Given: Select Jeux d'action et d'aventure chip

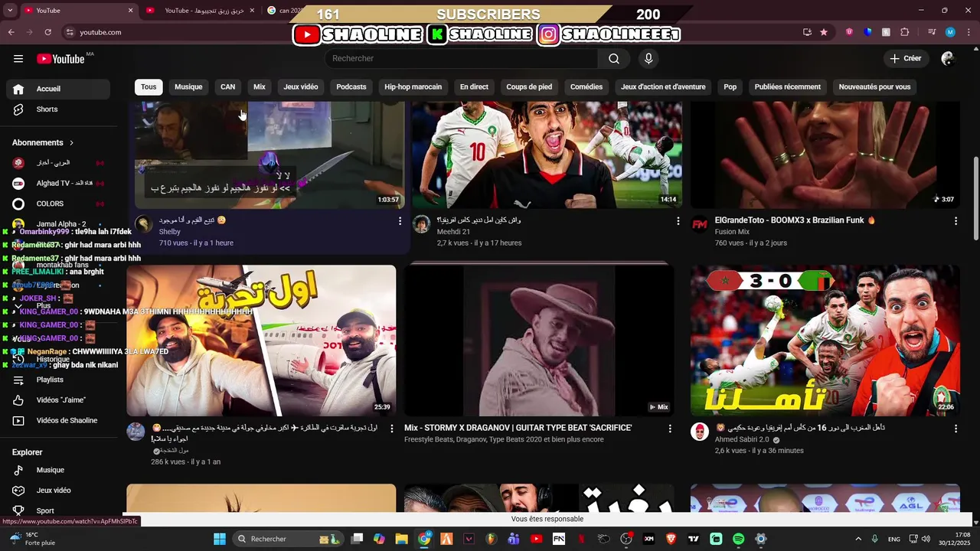Looking at the screenshot, I should [x=663, y=87].
